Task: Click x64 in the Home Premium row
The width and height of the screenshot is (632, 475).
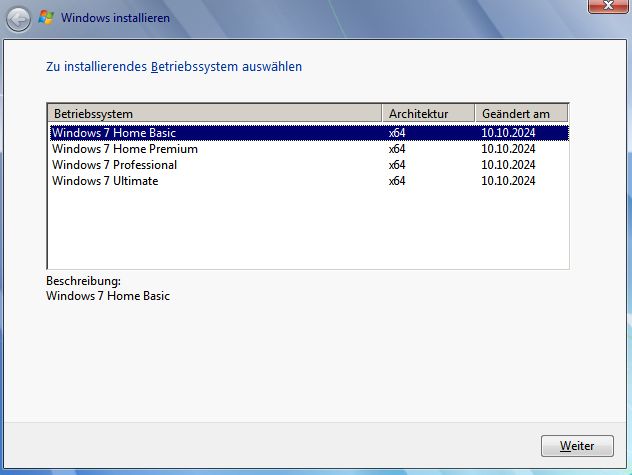Action: [x=397, y=149]
